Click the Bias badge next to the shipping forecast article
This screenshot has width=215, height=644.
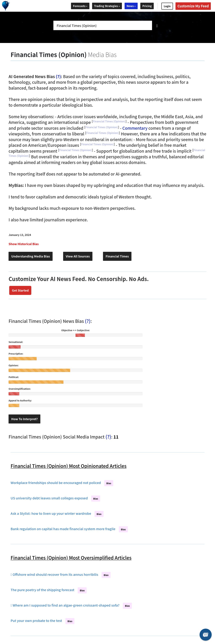point(82,591)
